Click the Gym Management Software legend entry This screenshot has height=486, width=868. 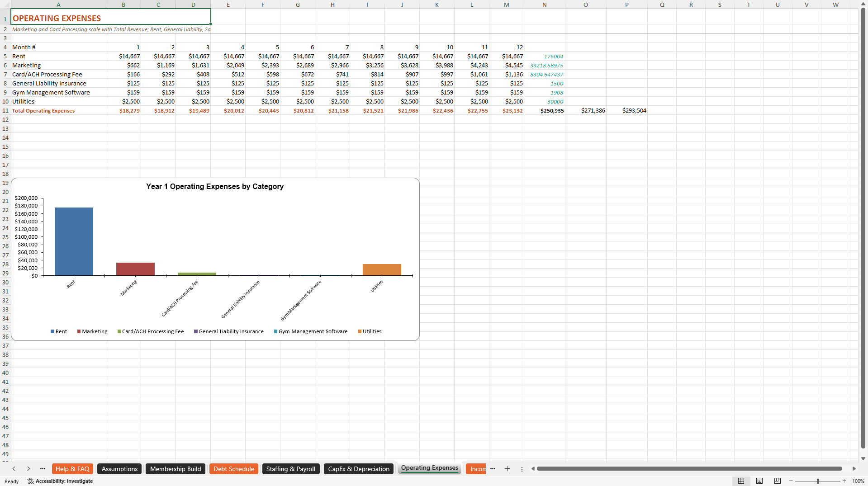click(311, 331)
